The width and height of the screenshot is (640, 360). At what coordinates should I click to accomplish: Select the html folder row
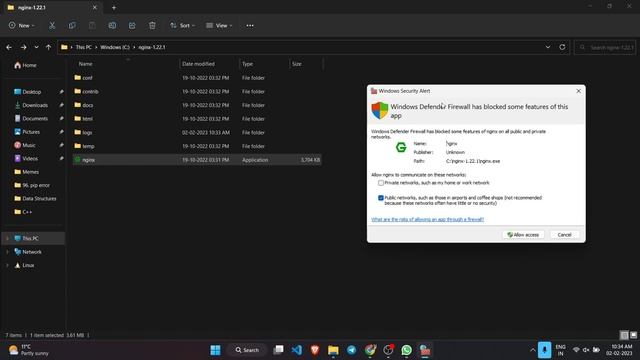tap(197, 119)
